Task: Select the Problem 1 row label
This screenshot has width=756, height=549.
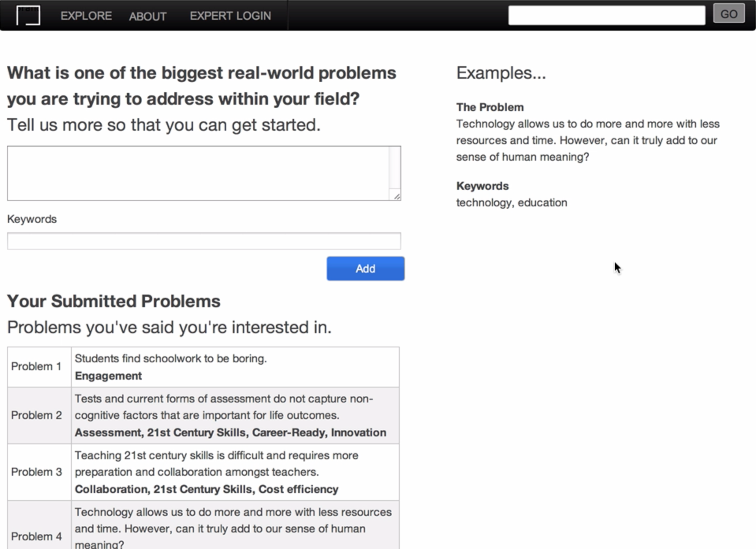Action: (36, 367)
